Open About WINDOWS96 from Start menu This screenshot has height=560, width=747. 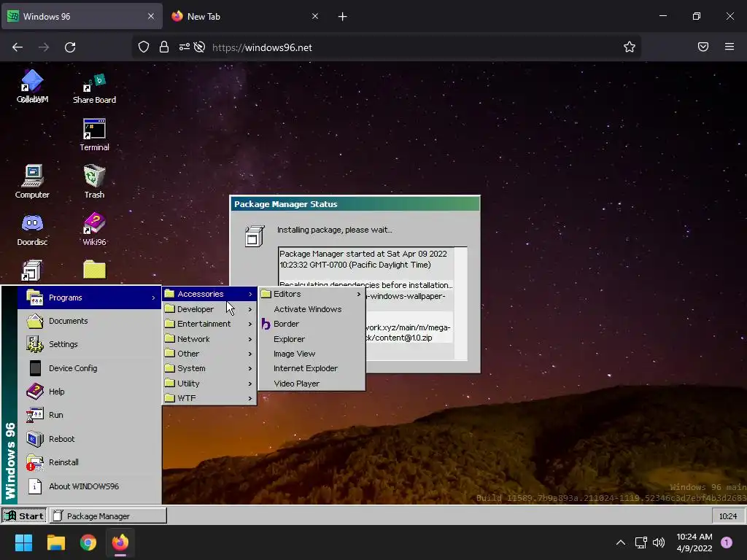(x=90, y=486)
